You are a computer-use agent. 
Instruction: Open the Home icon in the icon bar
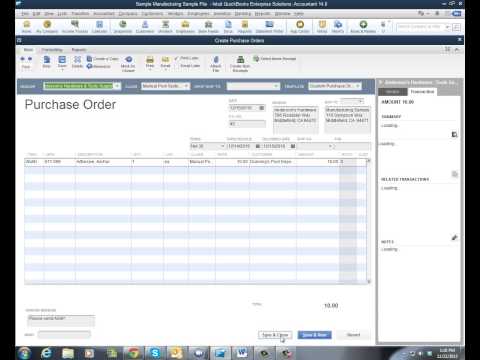tap(27, 26)
